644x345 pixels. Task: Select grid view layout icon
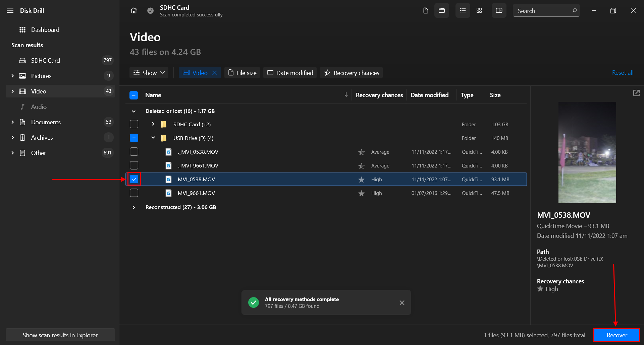coord(479,11)
